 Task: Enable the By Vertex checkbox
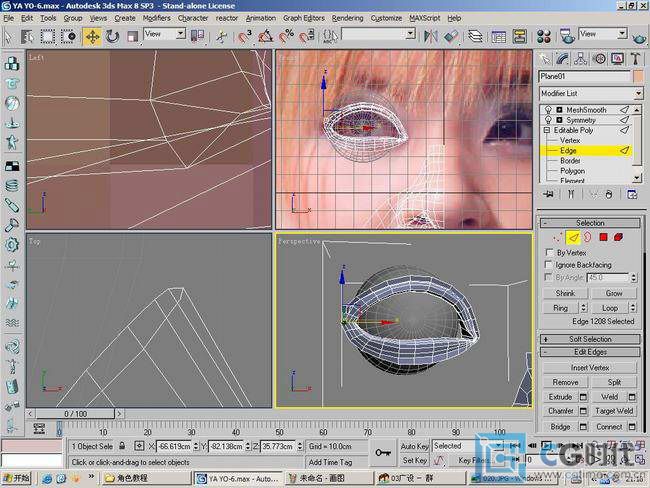[549, 252]
